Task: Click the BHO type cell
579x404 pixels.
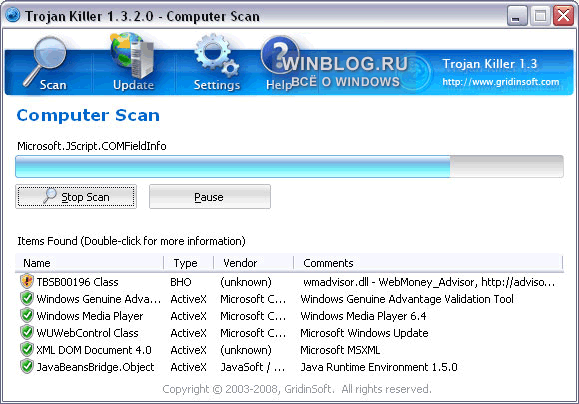Action: pos(181,282)
